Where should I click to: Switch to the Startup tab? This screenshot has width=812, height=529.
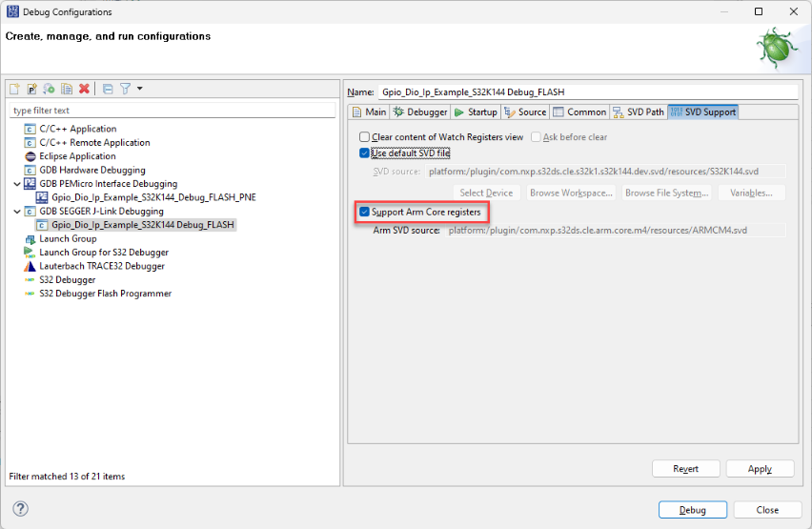point(476,112)
